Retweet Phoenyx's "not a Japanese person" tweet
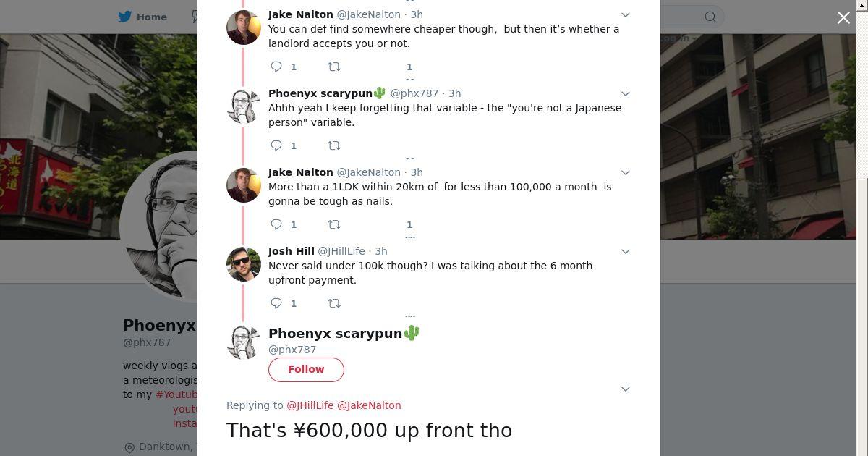Screen dimensions: 868x456 tap(334, 145)
